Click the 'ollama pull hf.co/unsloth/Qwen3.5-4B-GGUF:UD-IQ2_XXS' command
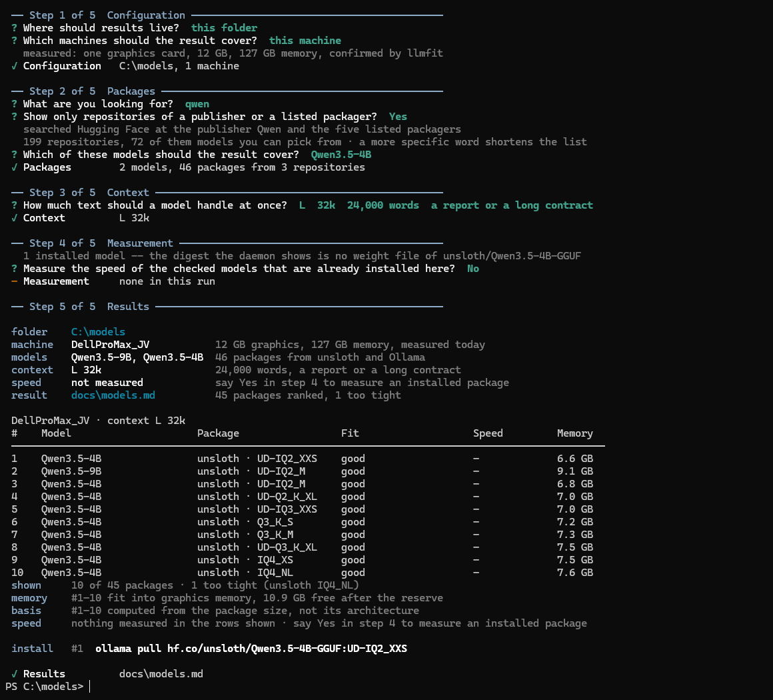 tap(251, 648)
